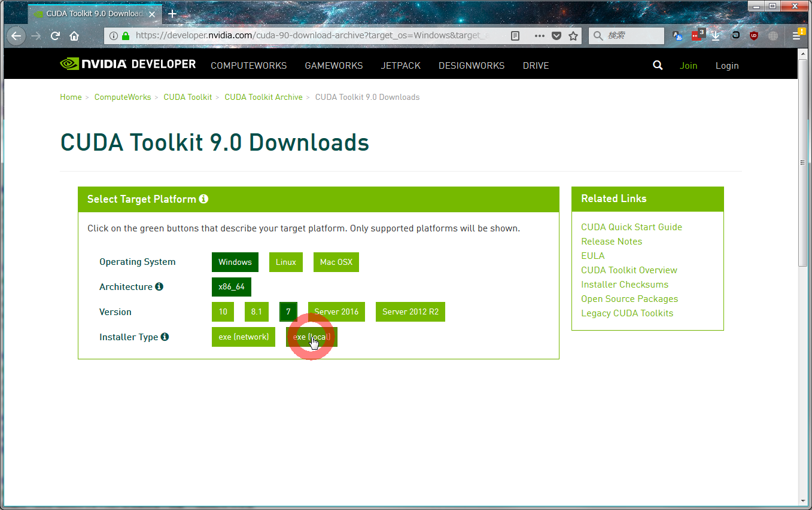The height and width of the screenshot is (510, 812).
Task: Open the page actions three-dots menu
Action: point(540,36)
